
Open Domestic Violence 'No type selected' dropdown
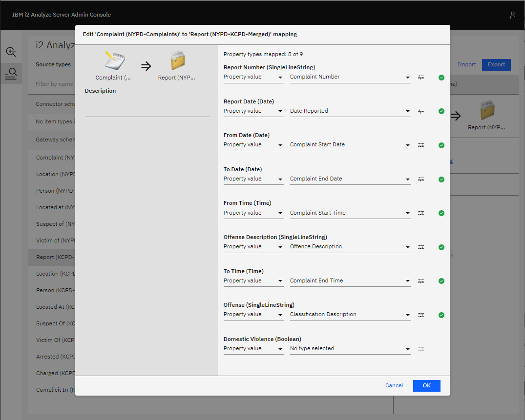[x=350, y=349]
